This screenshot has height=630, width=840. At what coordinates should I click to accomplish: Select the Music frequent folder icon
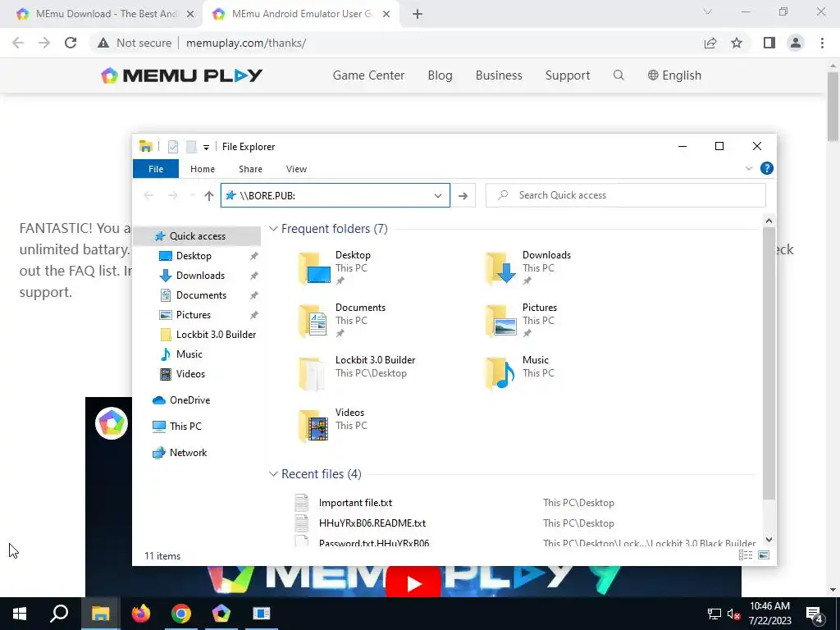pyautogui.click(x=501, y=373)
